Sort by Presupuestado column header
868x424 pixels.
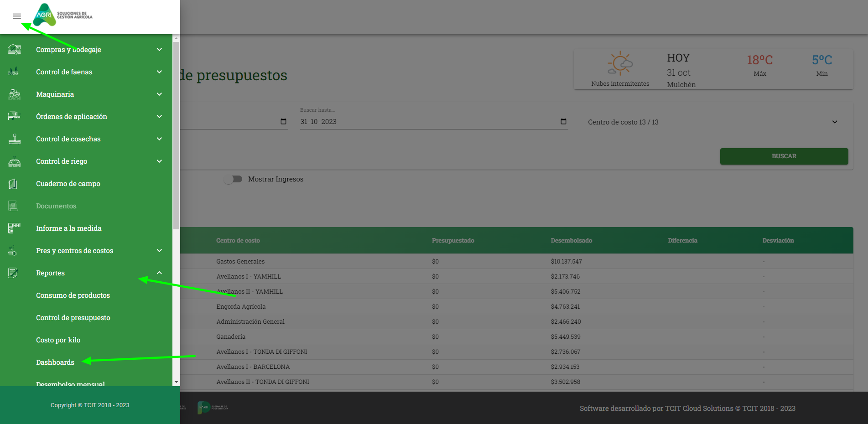point(453,240)
